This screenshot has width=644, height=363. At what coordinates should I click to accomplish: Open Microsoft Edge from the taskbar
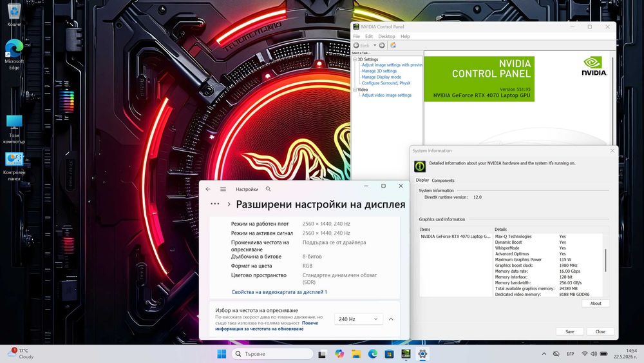coord(372,354)
